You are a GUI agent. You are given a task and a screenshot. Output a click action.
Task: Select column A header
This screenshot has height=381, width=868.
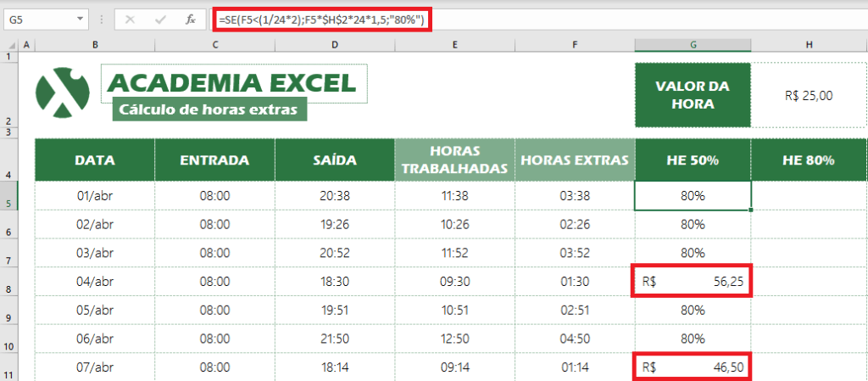pyautogui.click(x=26, y=46)
